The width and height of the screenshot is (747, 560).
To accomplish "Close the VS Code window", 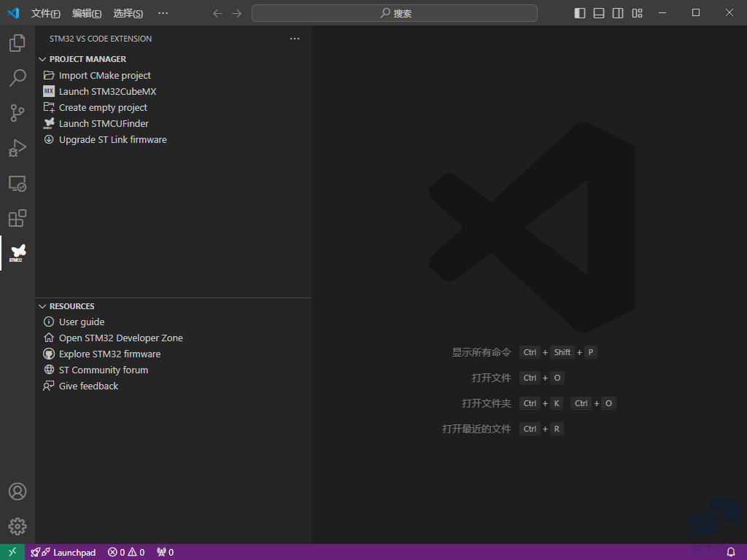I will (729, 13).
